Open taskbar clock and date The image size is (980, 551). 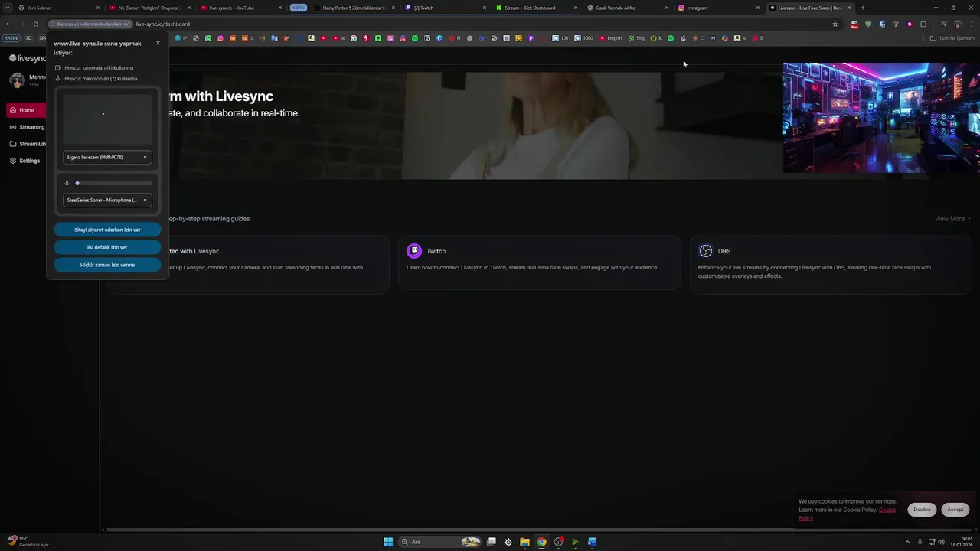[962, 542]
